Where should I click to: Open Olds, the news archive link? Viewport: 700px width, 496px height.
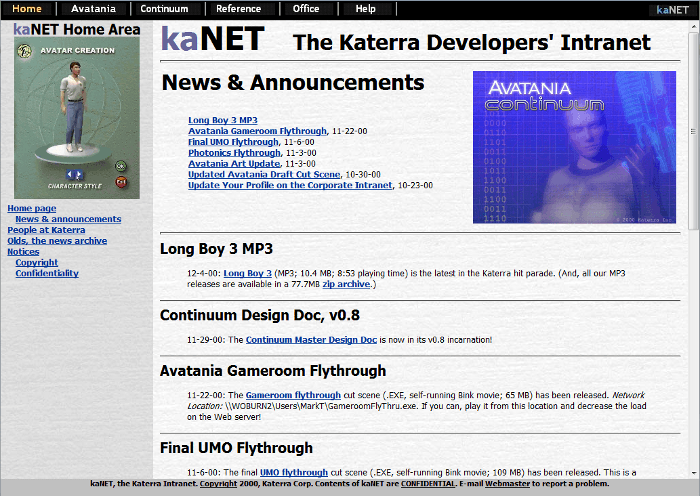point(57,241)
